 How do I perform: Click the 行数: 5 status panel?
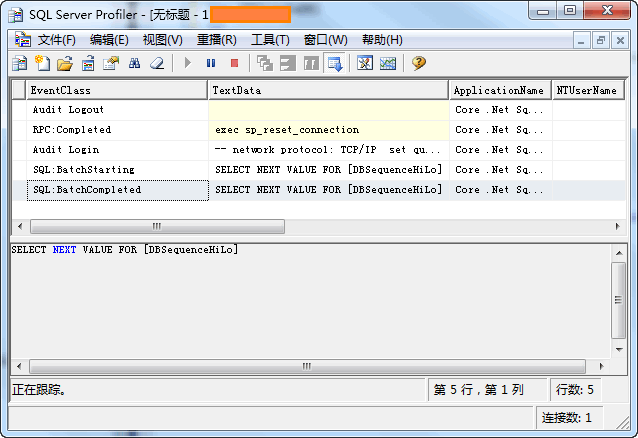coord(575,390)
